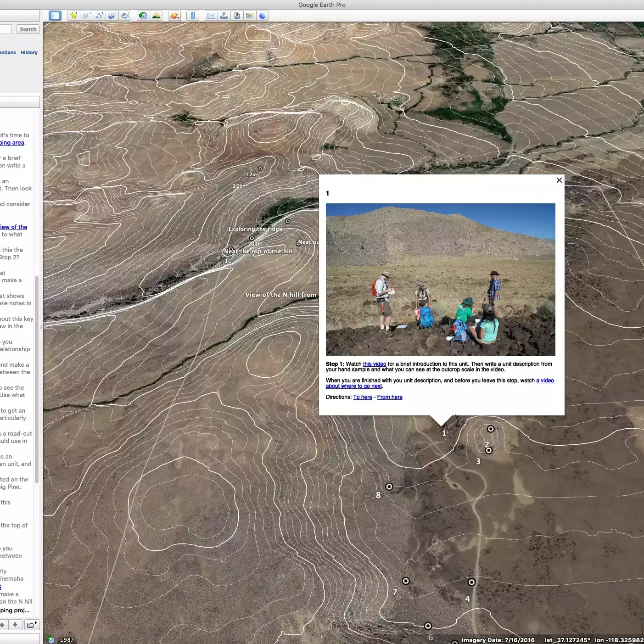Open the folder actions menu below Places

point(31,624)
